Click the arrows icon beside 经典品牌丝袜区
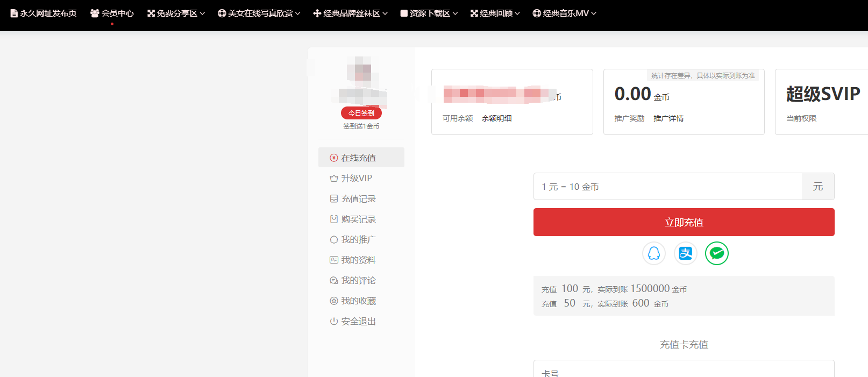868x377 pixels. (x=317, y=13)
